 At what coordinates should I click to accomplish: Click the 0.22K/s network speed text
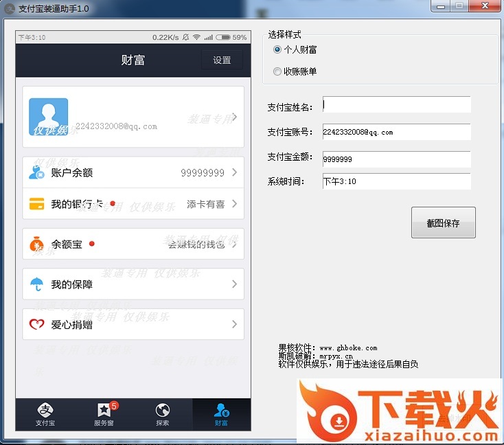pyautogui.click(x=165, y=37)
